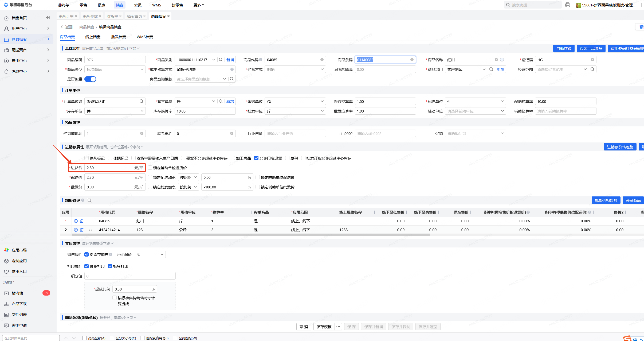Screen dimensions: 644x341
Task: Click the collapse icon beside 规格管理
Action: pos(89,200)
